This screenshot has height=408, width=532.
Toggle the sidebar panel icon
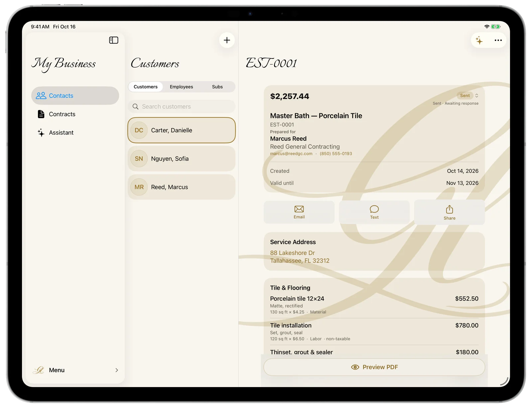pyautogui.click(x=114, y=40)
